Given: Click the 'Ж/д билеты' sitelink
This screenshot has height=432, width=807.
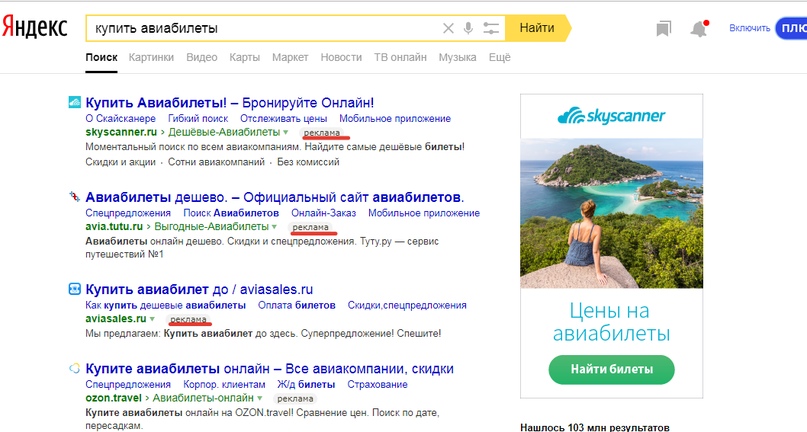Looking at the screenshot, I should coord(306,385).
